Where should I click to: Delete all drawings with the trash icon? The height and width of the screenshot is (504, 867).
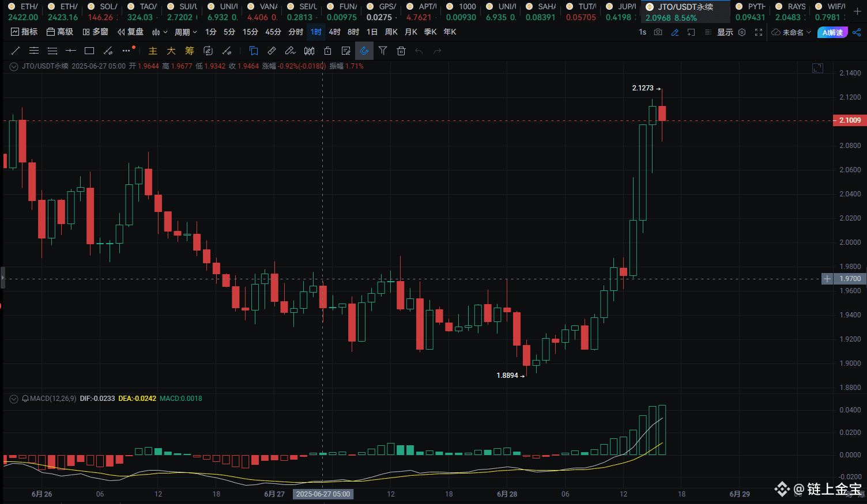coord(401,51)
